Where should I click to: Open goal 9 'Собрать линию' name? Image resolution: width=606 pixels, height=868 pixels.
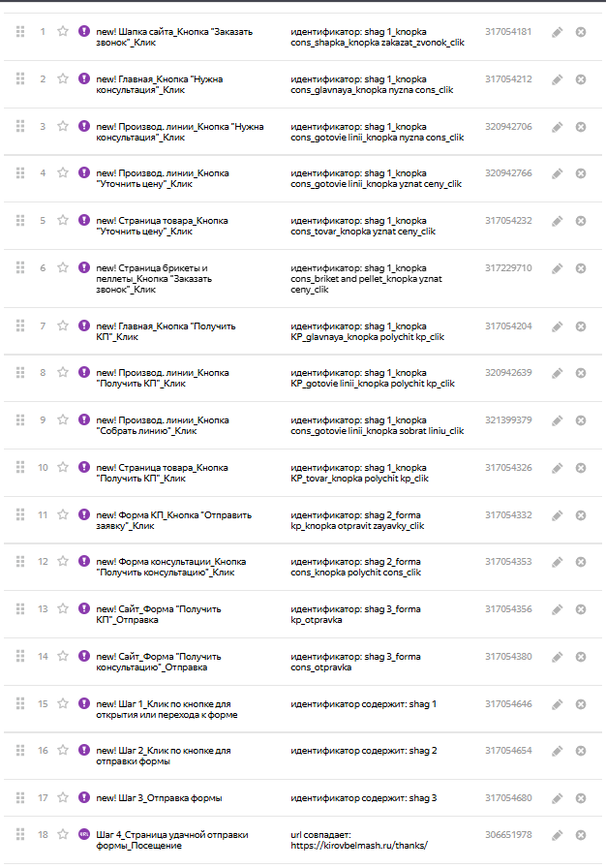tap(163, 425)
